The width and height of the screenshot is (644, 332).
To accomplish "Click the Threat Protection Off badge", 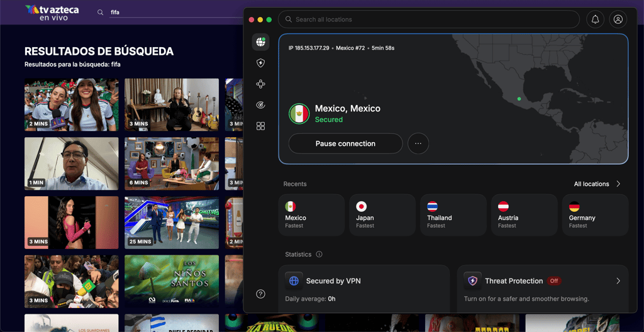I will pos(554,281).
